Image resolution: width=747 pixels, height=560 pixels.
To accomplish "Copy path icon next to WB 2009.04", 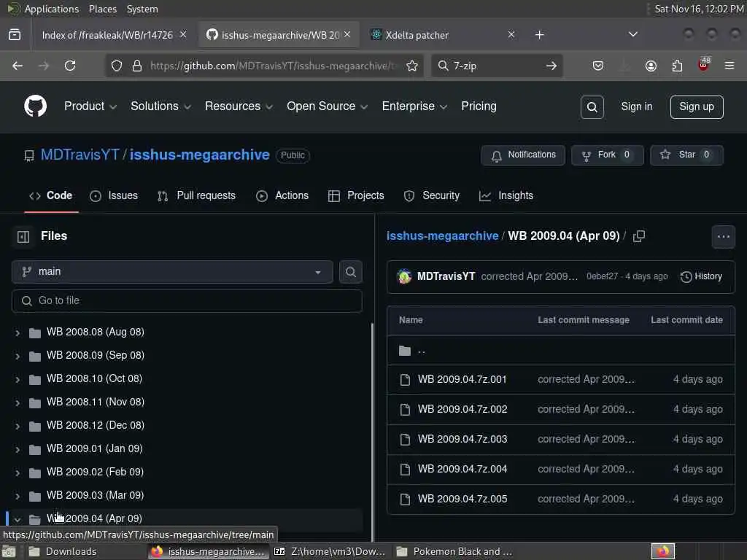I will (x=639, y=236).
